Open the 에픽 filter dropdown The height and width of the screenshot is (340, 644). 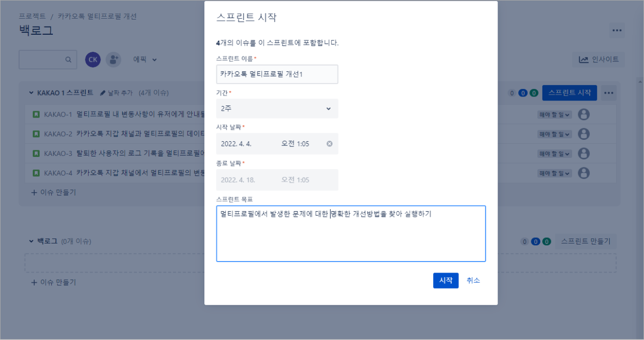click(x=145, y=59)
